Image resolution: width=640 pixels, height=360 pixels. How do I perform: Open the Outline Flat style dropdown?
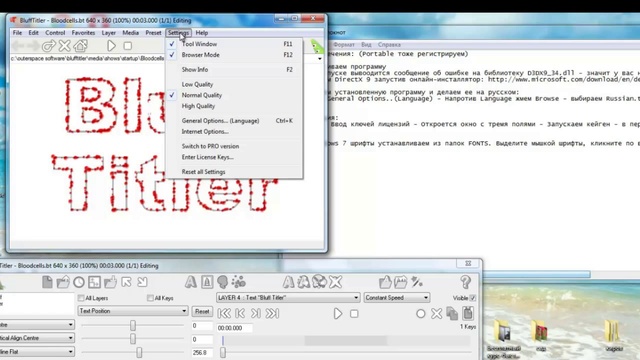click(x=37, y=351)
